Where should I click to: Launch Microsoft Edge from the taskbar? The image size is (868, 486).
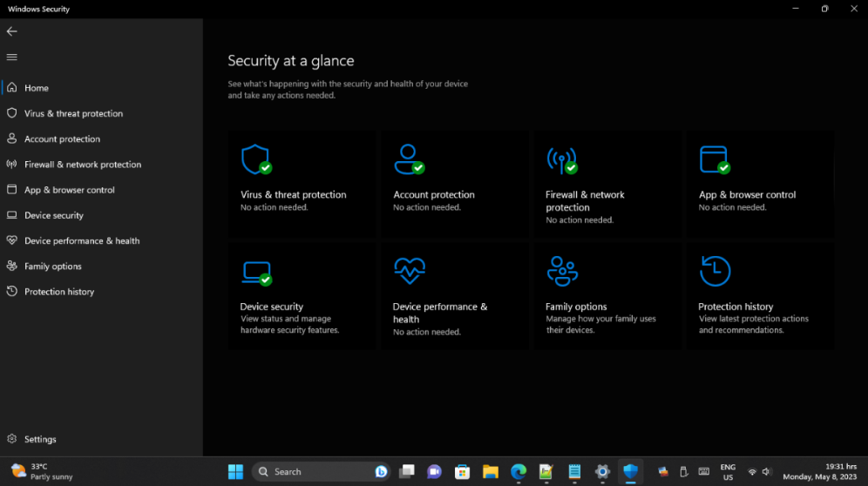click(519, 471)
